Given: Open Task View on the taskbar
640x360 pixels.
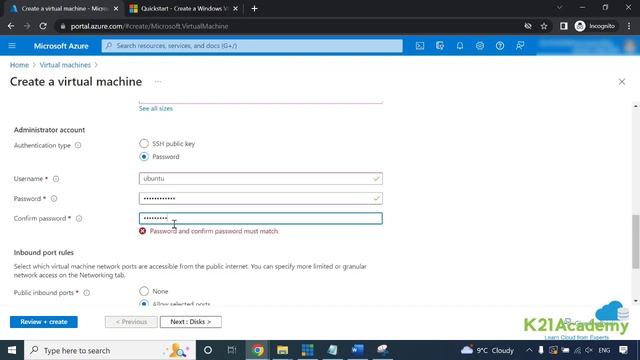Looking at the screenshot, I should point(232,350).
